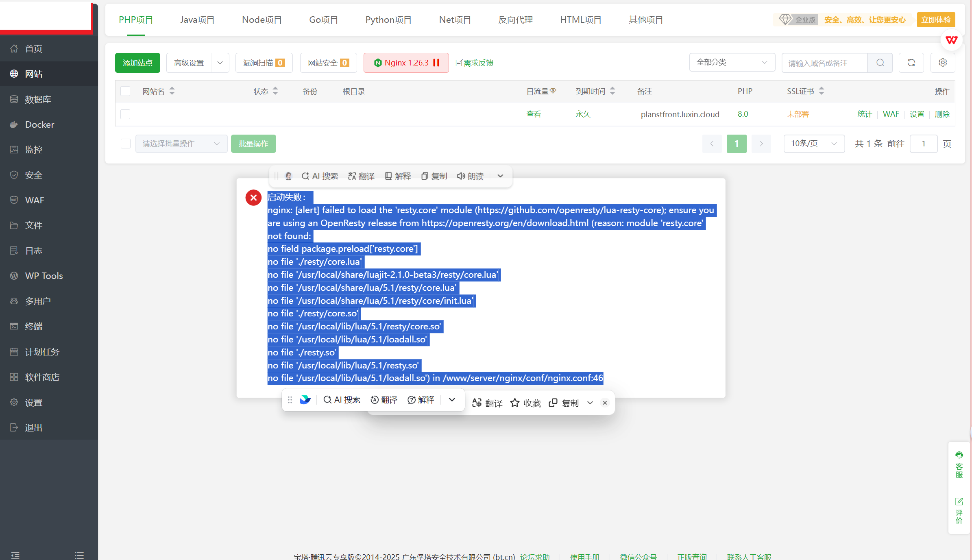
Task: Click the 未部署 SSL link
Action: [x=797, y=114]
